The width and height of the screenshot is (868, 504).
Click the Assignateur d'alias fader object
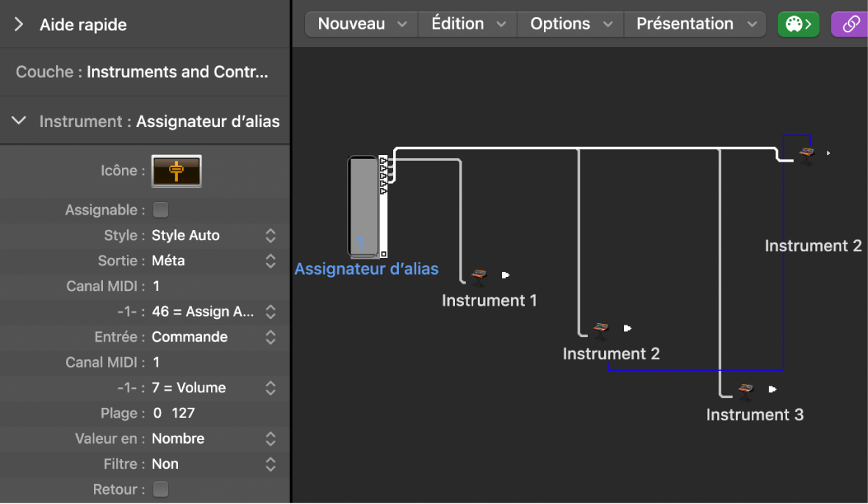(x=365, y=206)
